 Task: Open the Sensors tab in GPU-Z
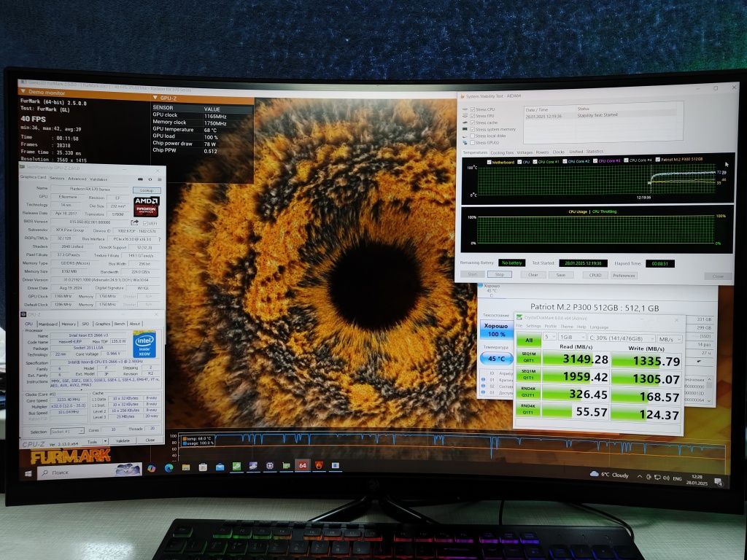coord(57,178)
